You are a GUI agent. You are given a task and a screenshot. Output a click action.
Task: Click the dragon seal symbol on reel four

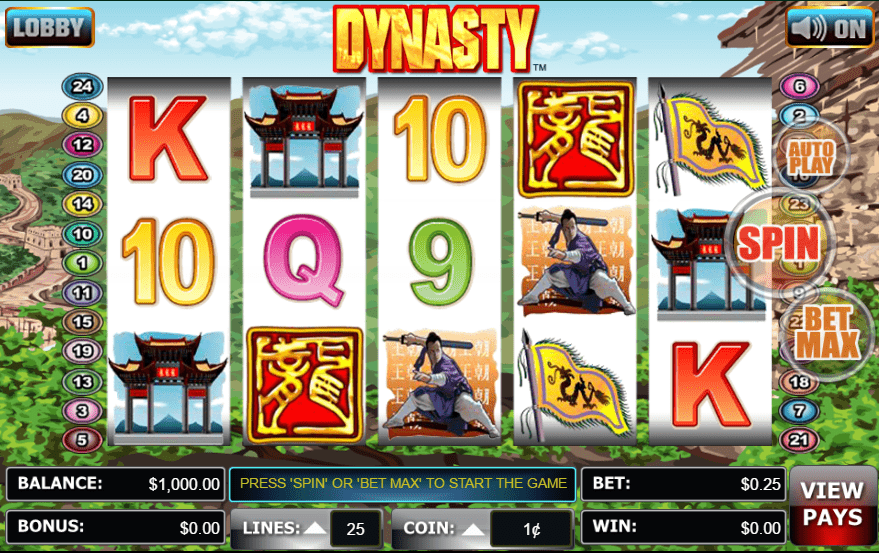[575, 140]
